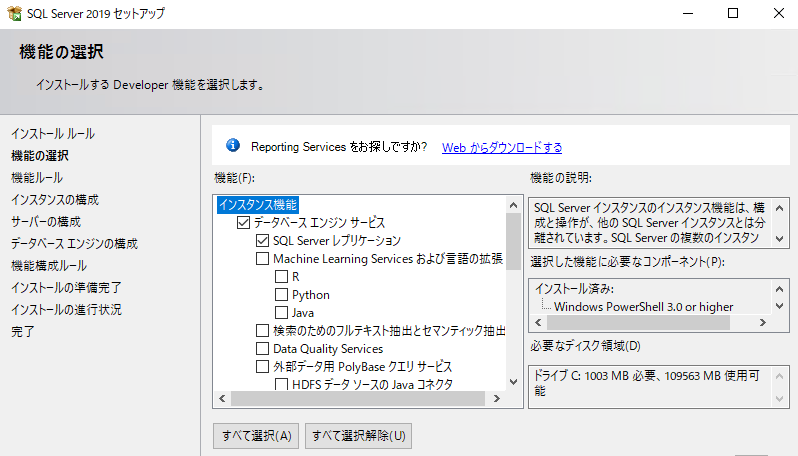The width and height of the screenshot is (798, 456).
Task: Click the right arrow of features list horizontal scrollbar
Action: 497,398
